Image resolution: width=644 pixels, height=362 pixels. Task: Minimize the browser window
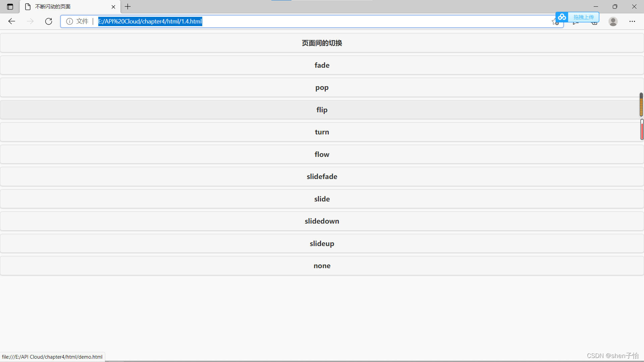[596, 7]
